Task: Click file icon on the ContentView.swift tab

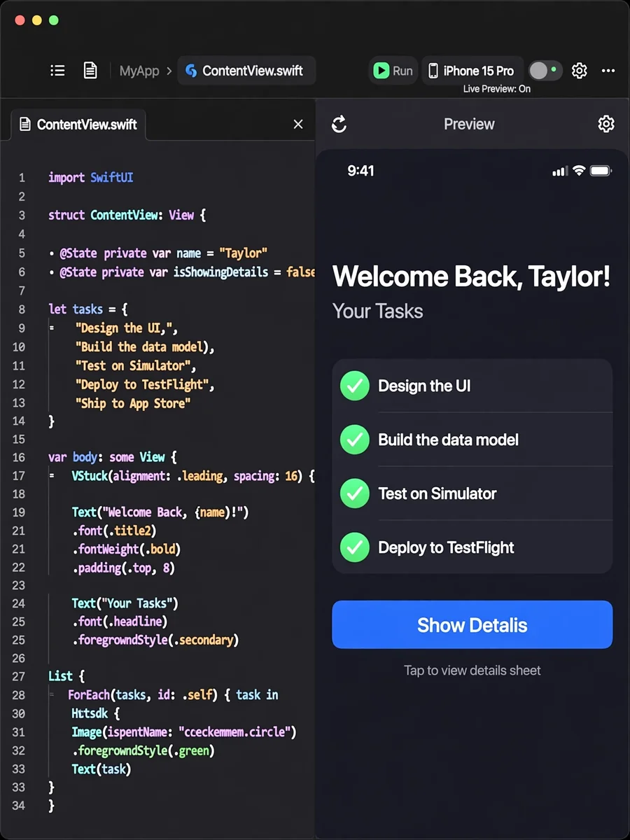Action: 25,125
